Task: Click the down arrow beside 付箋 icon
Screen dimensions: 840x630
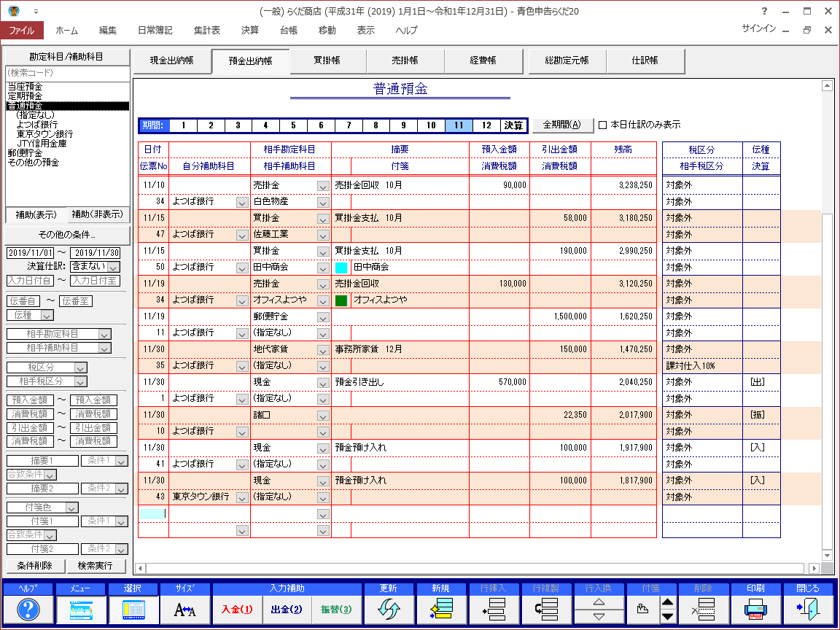Action: [x=667, y=617]
